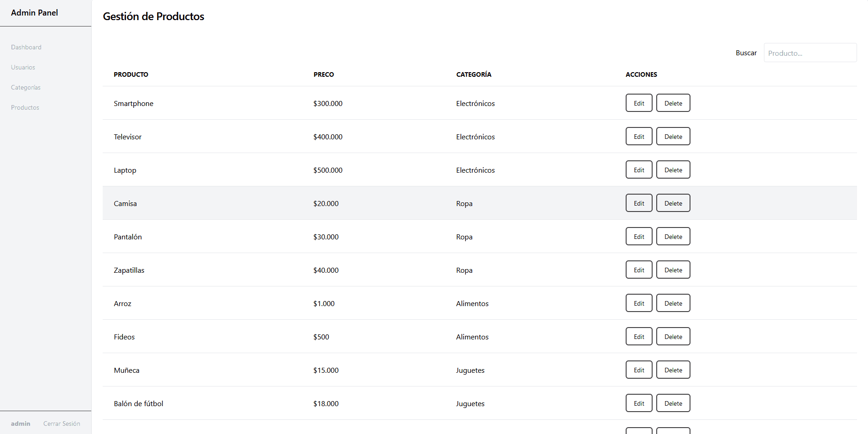Click Ropa category in Camisa row

tap(464, 204)
